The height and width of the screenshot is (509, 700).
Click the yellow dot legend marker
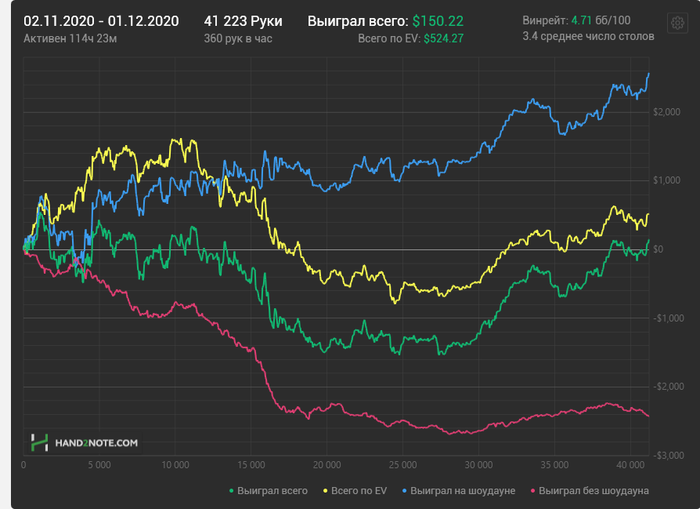click(325, 491)
